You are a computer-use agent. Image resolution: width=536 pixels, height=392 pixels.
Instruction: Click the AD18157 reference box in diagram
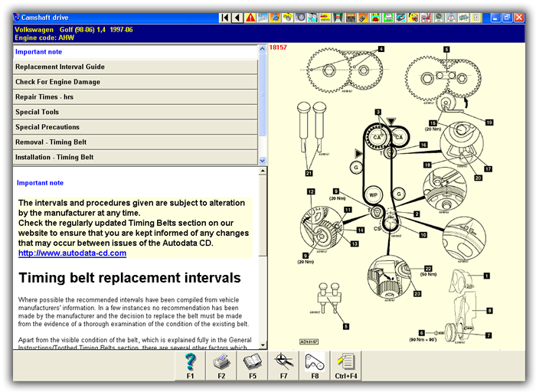pos(309,341)
